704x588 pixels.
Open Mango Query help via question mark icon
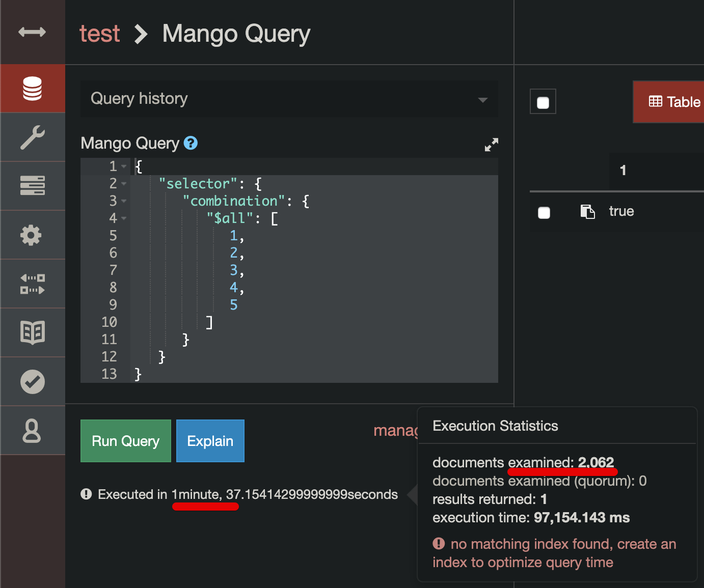coord(191,143)
